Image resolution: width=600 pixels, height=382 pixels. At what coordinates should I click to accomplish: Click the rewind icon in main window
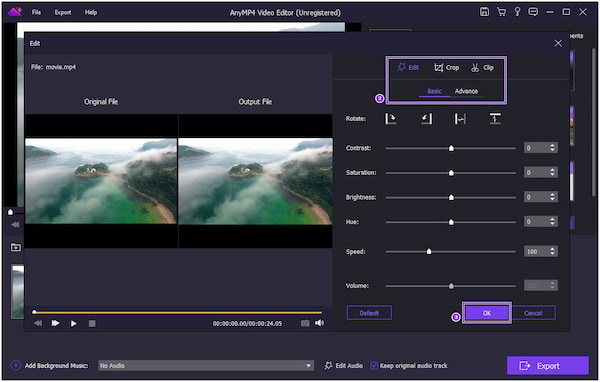[15, 225]
